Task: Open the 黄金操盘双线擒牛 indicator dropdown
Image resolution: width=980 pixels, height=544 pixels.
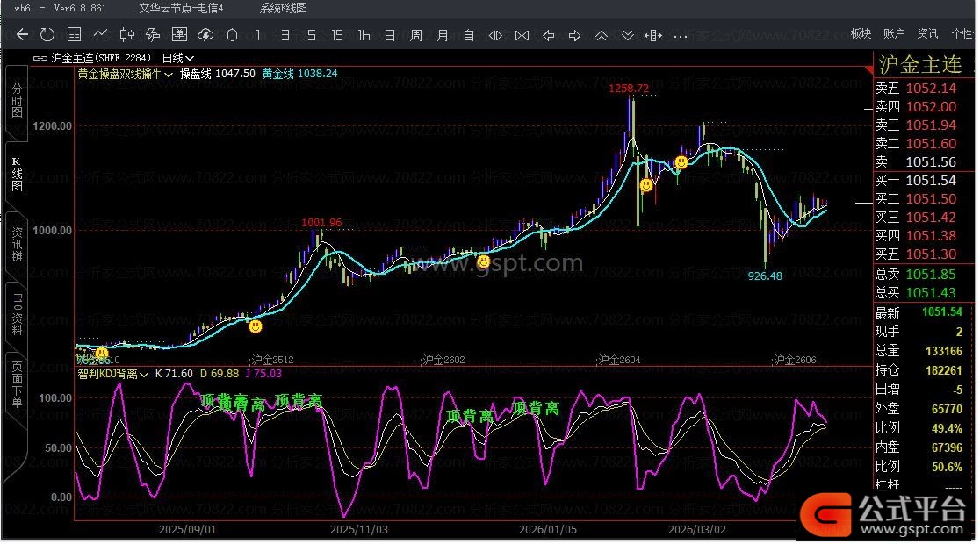Action: [x=168, y=75]
